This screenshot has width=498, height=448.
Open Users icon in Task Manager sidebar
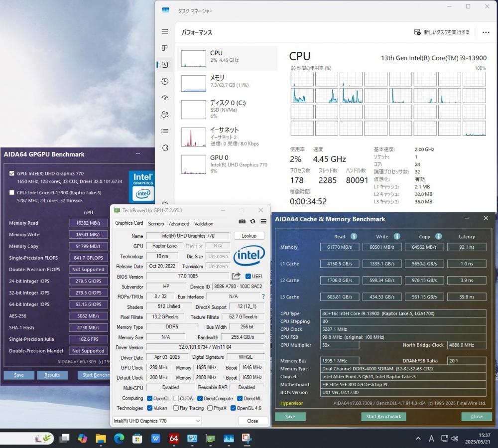[164, 115]
